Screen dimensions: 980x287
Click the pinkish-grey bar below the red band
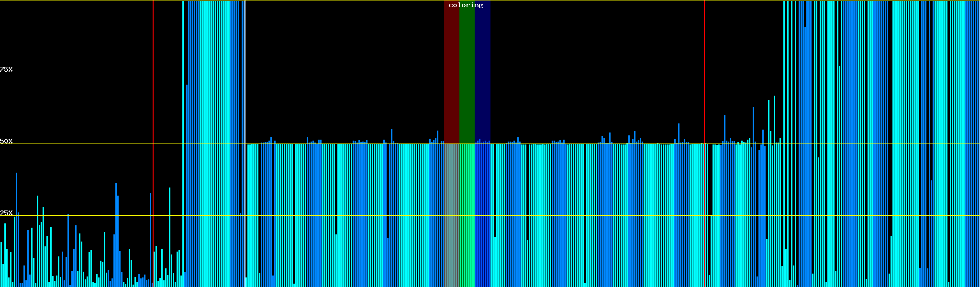[451, 215]
